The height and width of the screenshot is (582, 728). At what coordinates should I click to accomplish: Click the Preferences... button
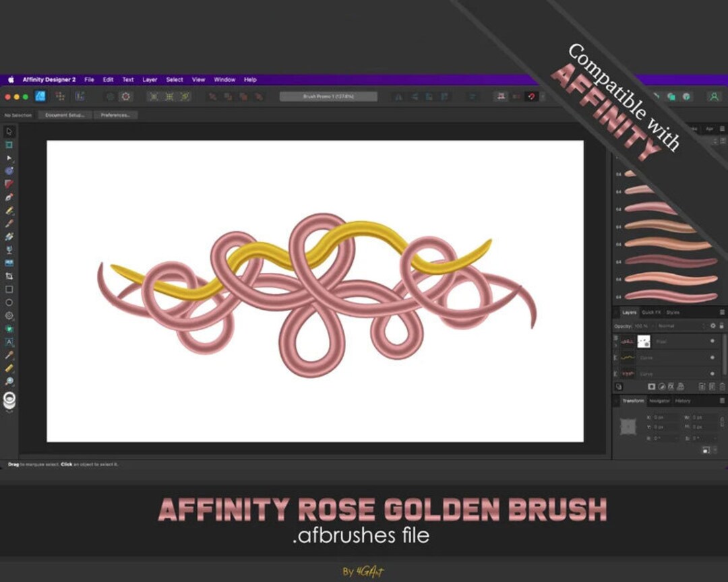pos(115,115)
